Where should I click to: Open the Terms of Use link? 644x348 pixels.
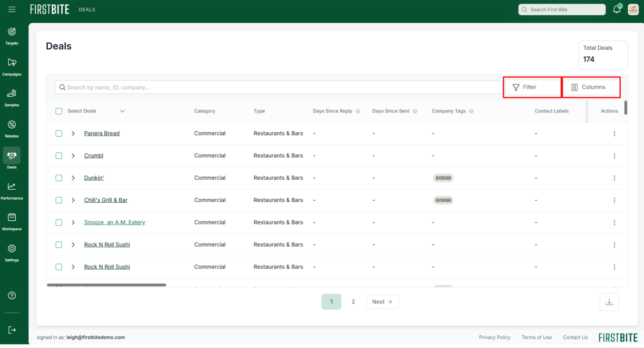tap(536, 337)
